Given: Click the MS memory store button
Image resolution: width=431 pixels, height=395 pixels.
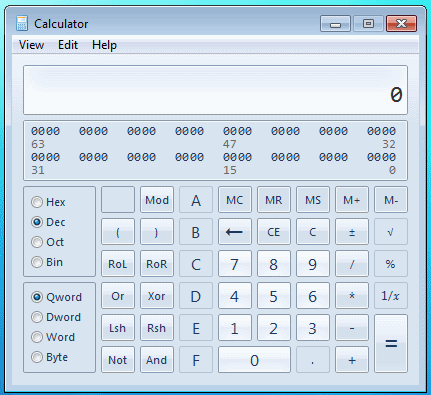Looking at the screenshot, I should pyautogui.click(x=313, y=200).
